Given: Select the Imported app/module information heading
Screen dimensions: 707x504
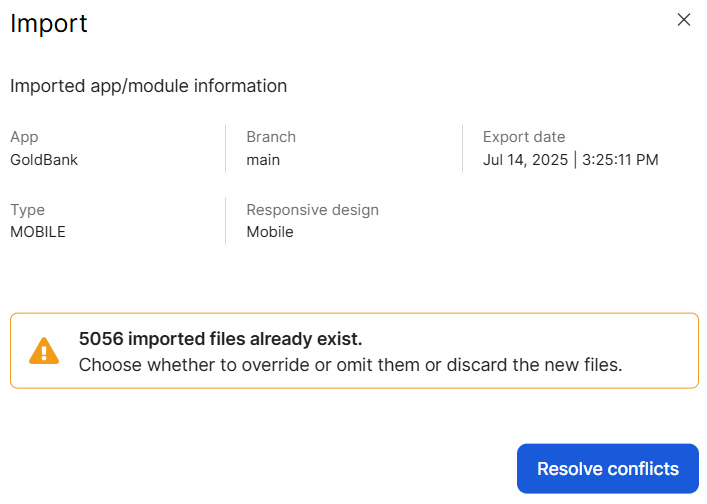Looking at the screenshot, I should coord(148,86).
